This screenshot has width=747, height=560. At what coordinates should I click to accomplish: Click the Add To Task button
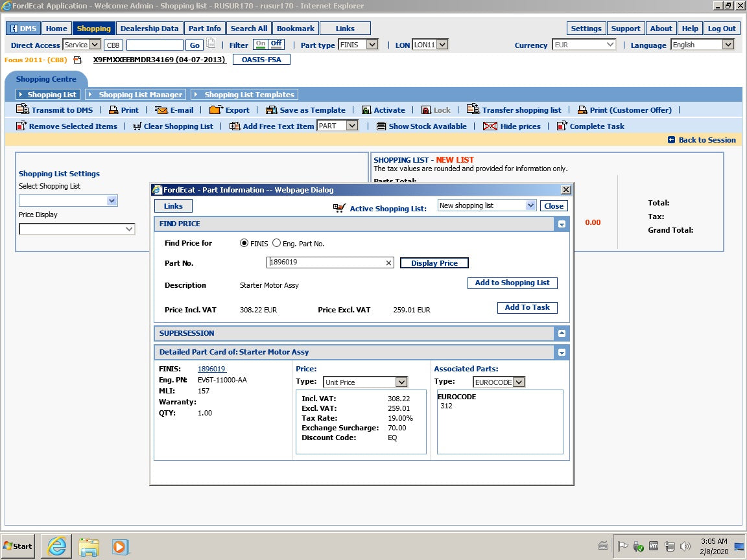527,307
